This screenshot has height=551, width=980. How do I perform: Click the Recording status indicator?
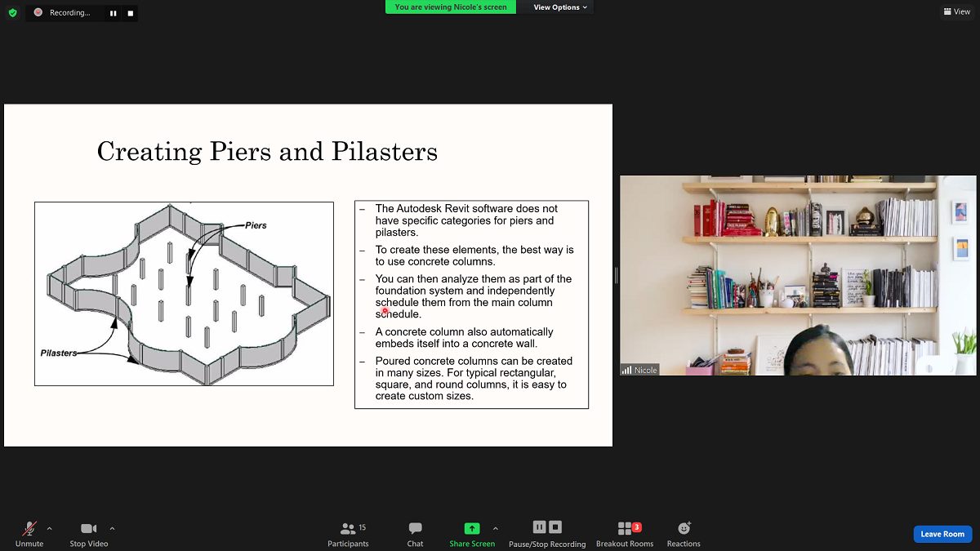pyautogui.click(x=62, y=13)
